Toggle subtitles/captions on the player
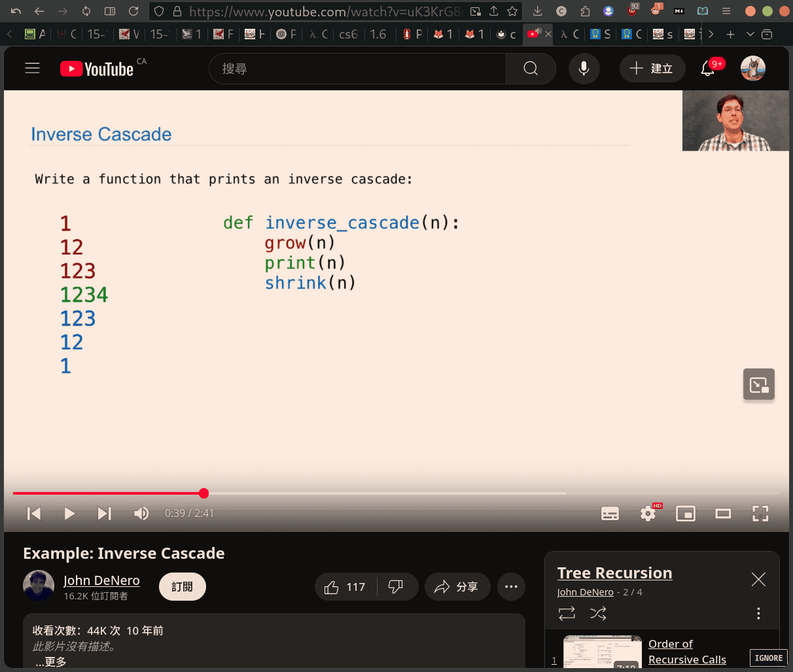 tap(610, 514)
